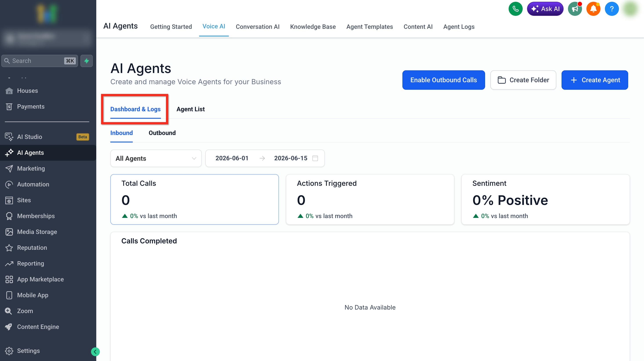Viewport: 644px width, 361px height.
Task: Select the Actions Triggered stat card
Action: tap(370, 199)
